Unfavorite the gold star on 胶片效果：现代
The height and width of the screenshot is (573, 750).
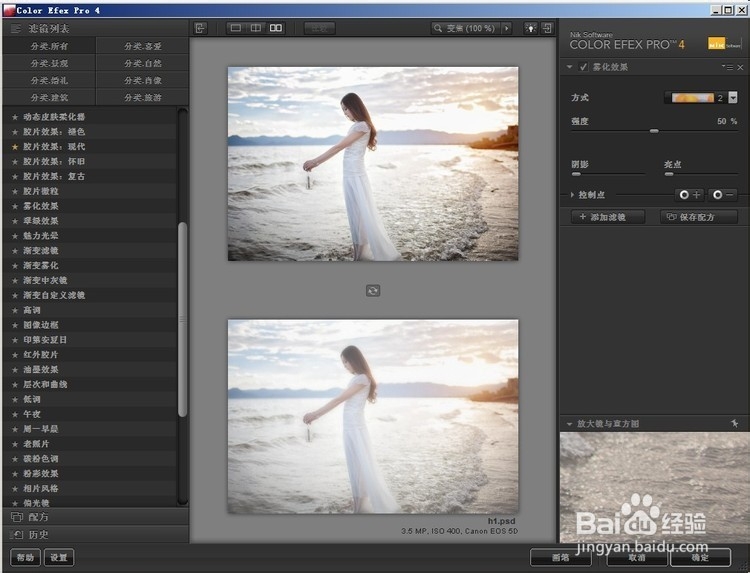pos(15,146)
